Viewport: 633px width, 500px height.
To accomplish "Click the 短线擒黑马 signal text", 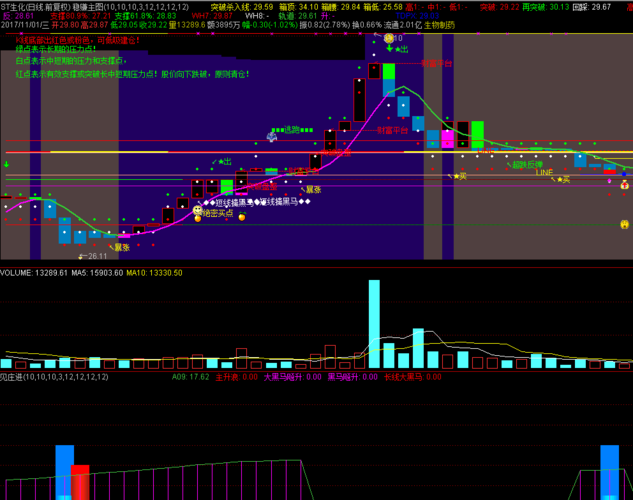I will [x=226, y=202].
